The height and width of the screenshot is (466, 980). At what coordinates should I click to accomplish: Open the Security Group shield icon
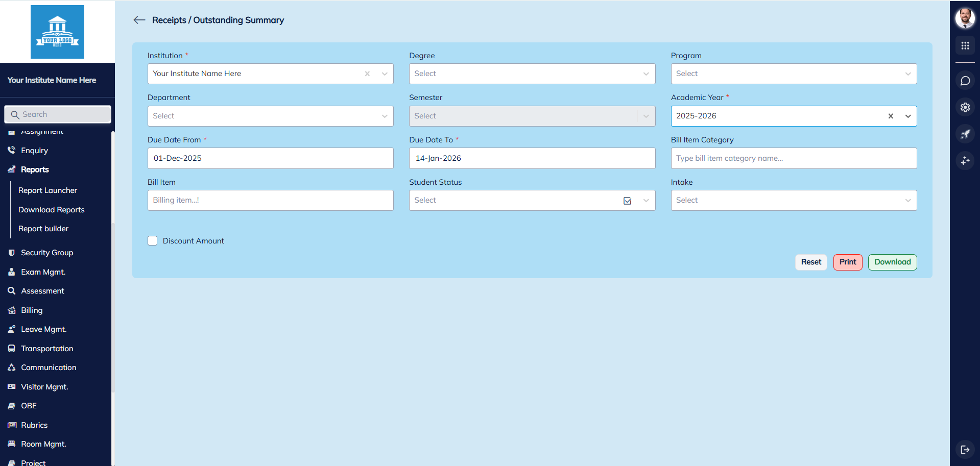[11, 252]
